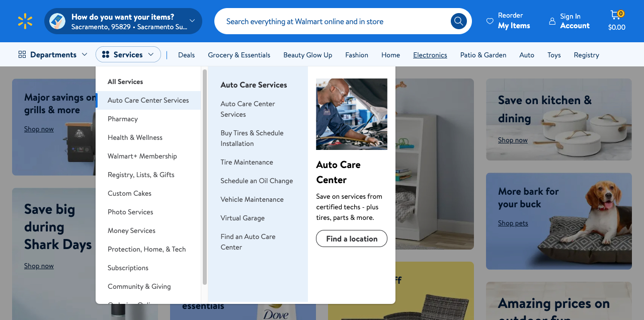Click the $0.00 cart total
Viewport: 644px width, 320px height.
pyautogui.click(x=617, y=28)
